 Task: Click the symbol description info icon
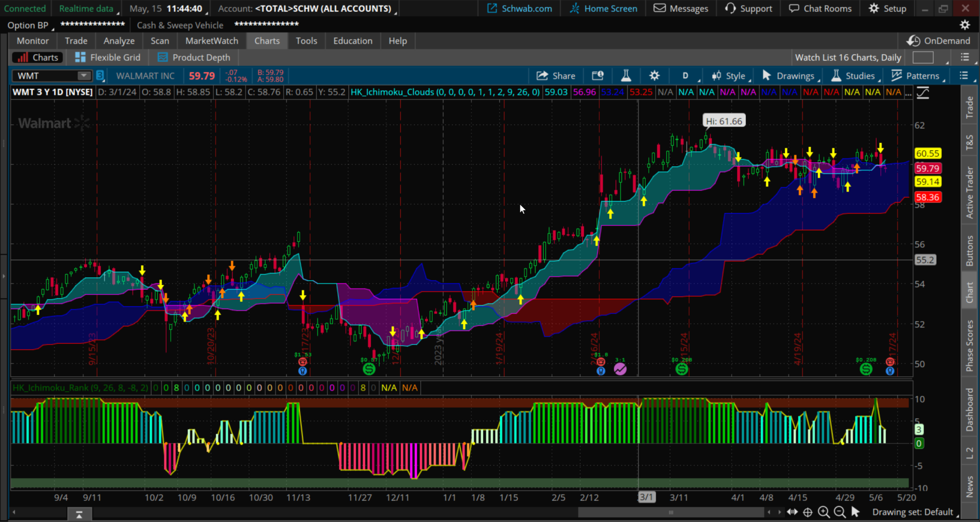597,76
